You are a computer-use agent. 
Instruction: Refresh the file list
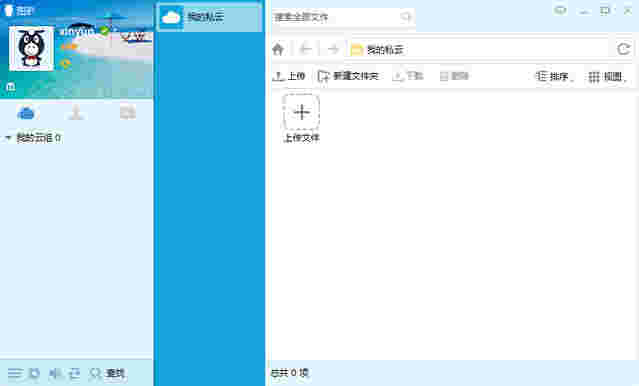pyautogui.click(x=624, y=49)
